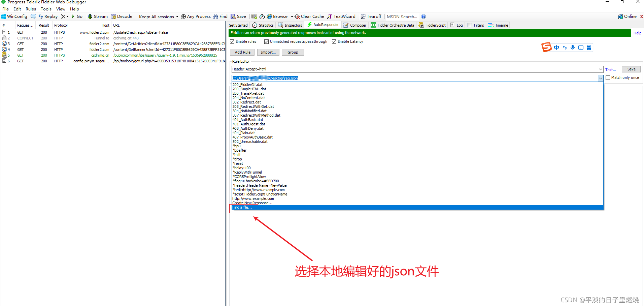The width and height of the screenshot is (644, 306).
Task: Open the AutoResponder Help link
Action: (x=637, y=33)
